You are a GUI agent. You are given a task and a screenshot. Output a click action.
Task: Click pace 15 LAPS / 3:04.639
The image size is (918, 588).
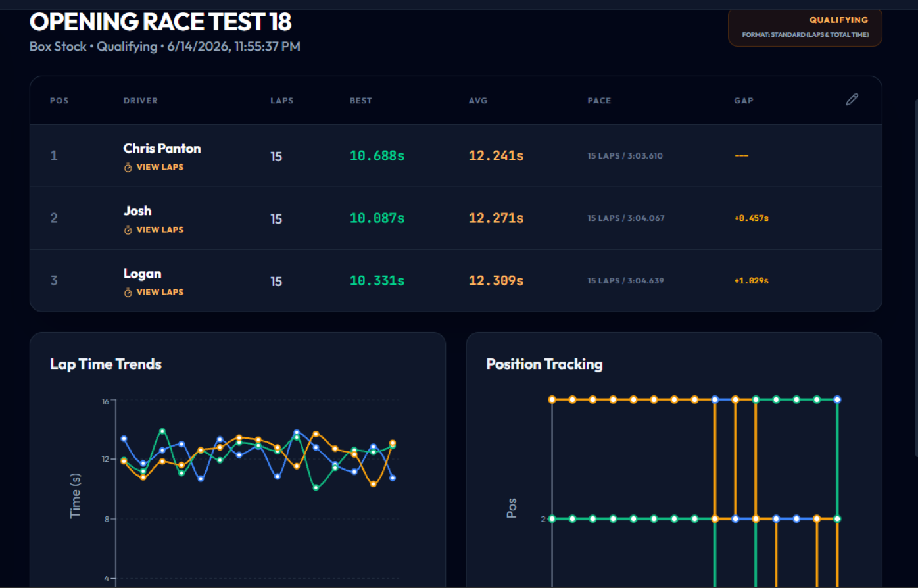pos(626,280)
